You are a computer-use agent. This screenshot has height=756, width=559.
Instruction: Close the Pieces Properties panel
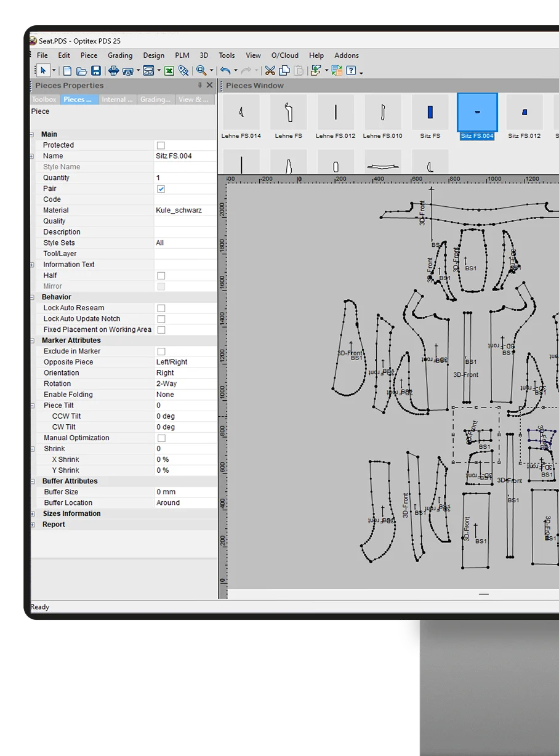click(209, 86)
